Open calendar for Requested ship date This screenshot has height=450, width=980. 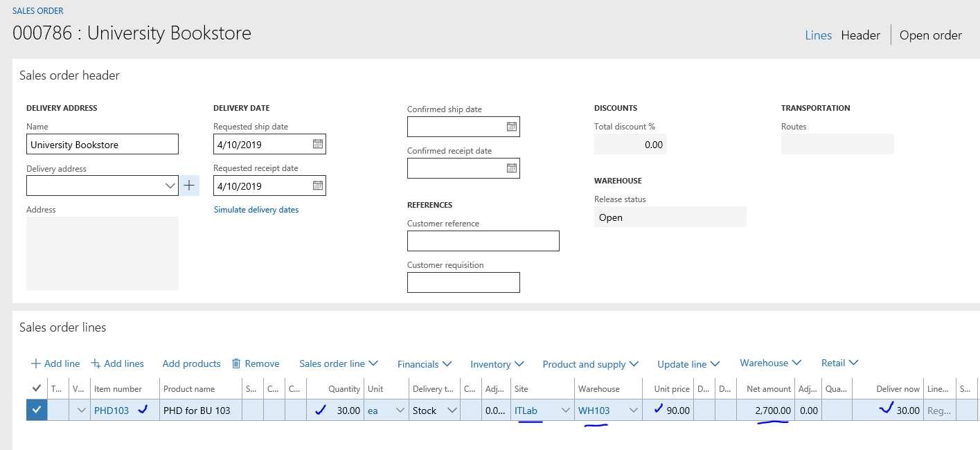coord(318,145)
